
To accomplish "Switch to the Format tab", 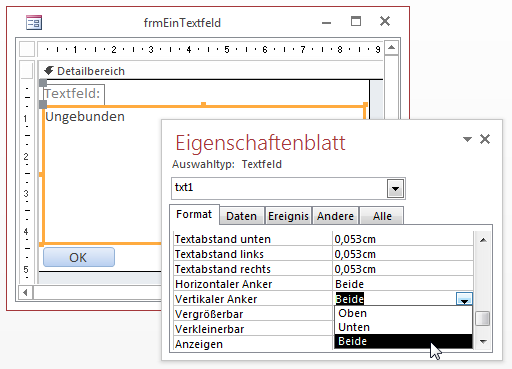I will click(194, 214).
